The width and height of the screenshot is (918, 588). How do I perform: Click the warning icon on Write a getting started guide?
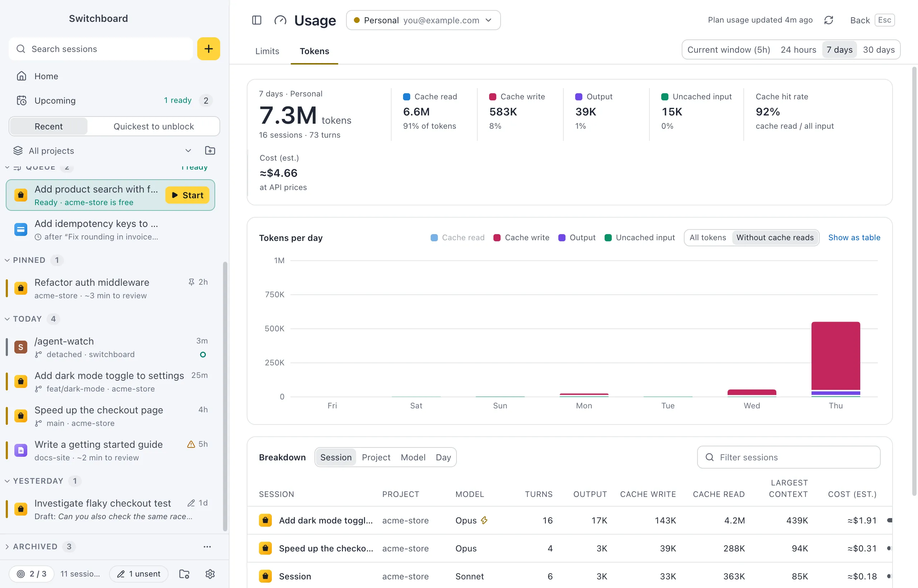(x=191, y=444)
